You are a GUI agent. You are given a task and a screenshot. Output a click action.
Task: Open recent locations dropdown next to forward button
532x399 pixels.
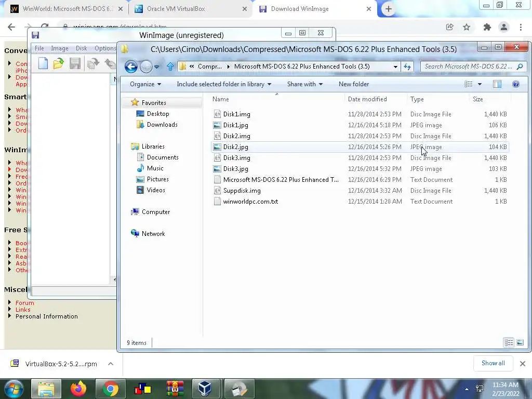(x=156, y=67)
